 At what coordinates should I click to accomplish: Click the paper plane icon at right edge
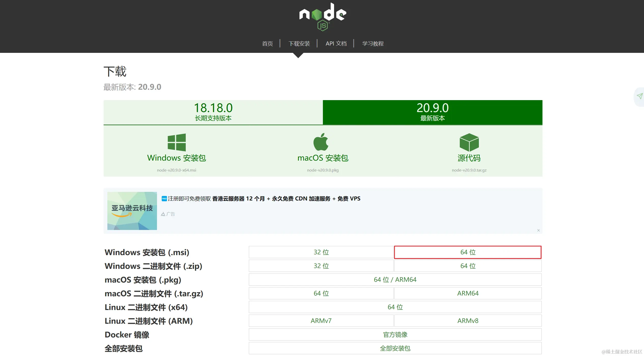click(639, 96)
